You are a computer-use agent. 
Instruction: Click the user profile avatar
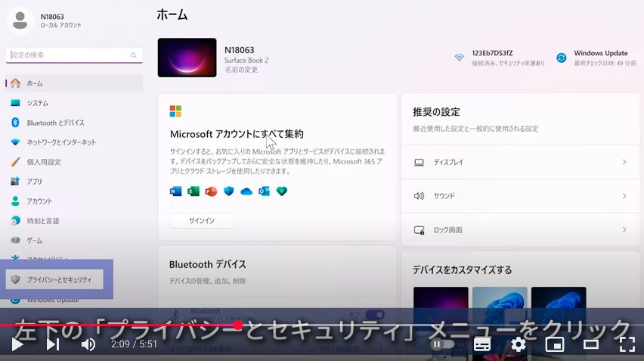pyautogui.click(x=20, y=20)
